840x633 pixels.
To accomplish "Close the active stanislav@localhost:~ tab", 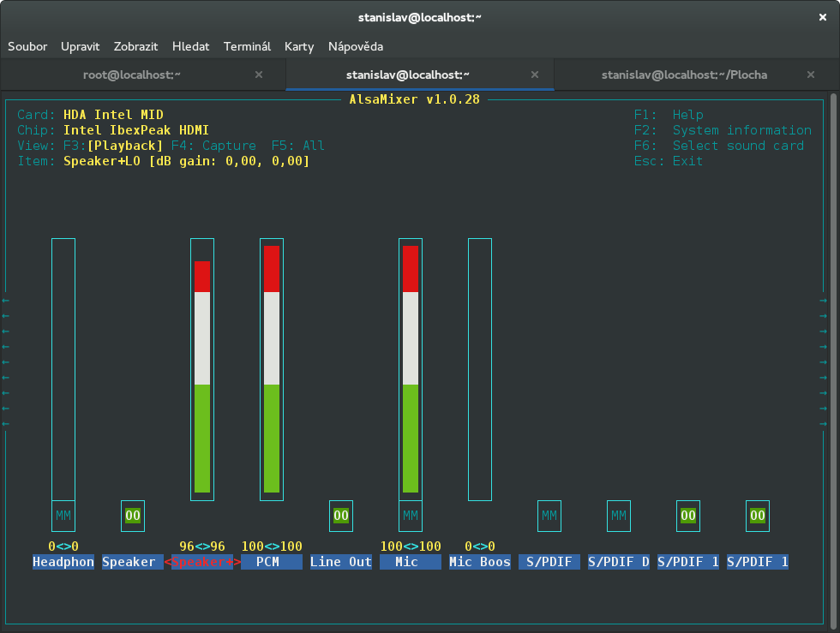I will [x=536, y=75].
